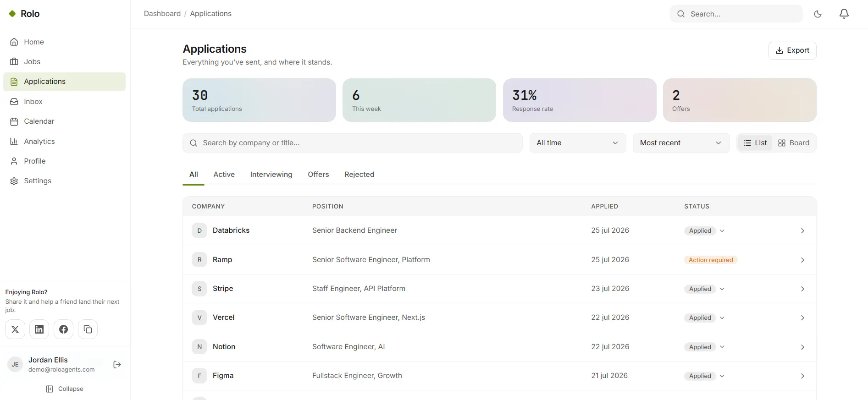Change Databricks Applied status

[x=705, y=230]
